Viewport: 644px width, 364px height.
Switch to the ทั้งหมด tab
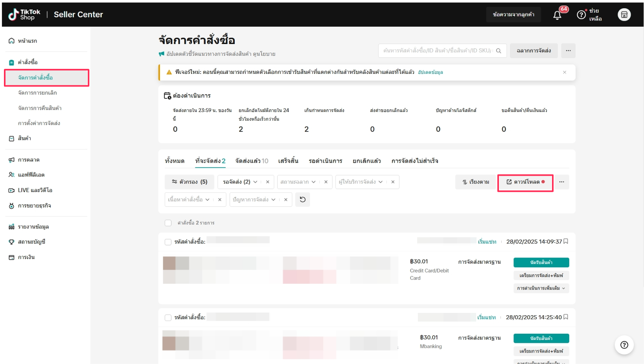175,161
